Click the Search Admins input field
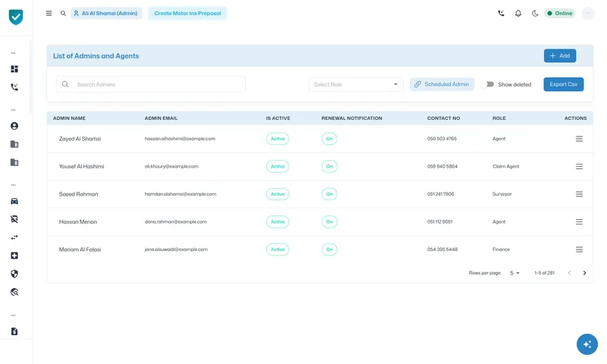Screen dimensions: 607x364 [x=151, y=84]
